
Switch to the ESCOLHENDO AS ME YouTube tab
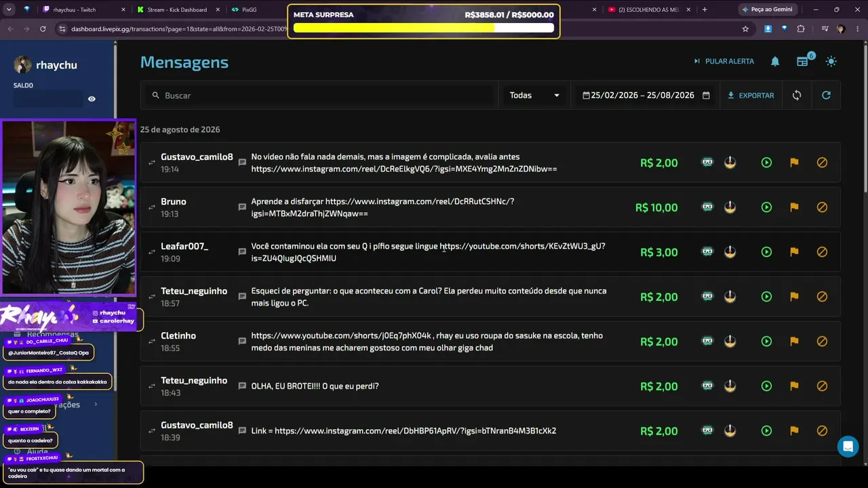(649, 9)
